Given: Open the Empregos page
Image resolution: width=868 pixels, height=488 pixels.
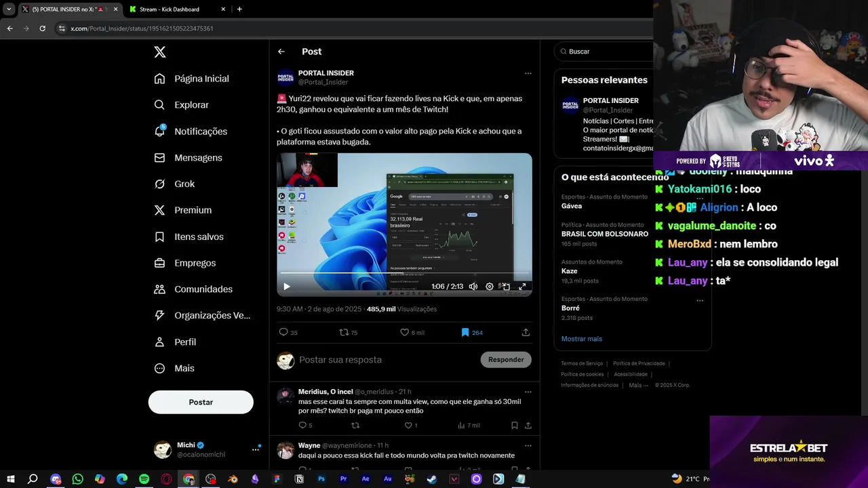Looking at the screenshot, I should click(184, 263).
